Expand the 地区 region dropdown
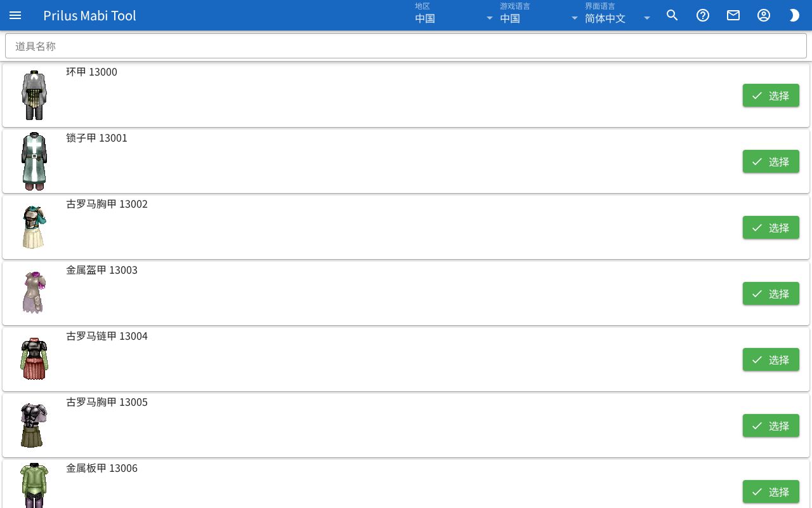 pos(454,15)
